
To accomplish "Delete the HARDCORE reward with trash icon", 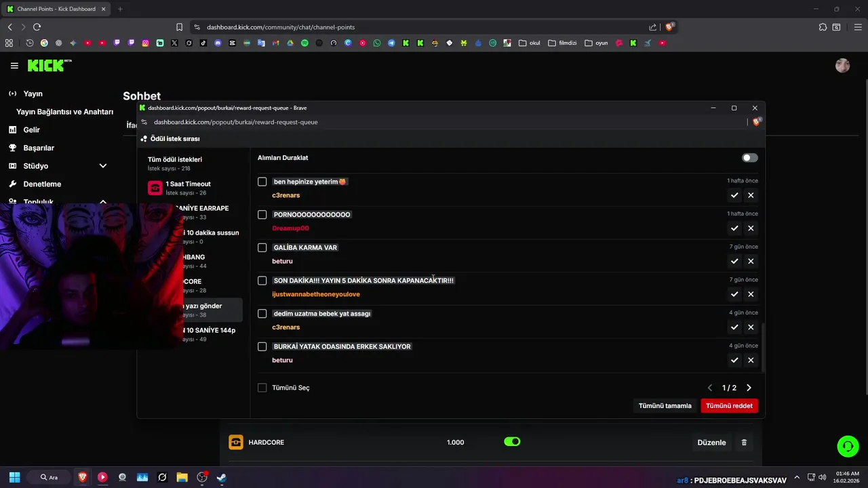I will 744,443.
